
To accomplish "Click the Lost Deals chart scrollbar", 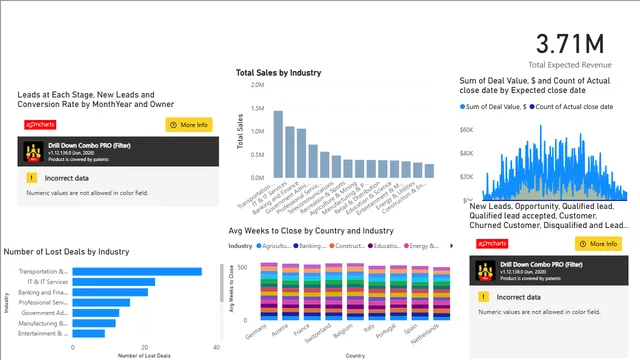I will point(222,283).
